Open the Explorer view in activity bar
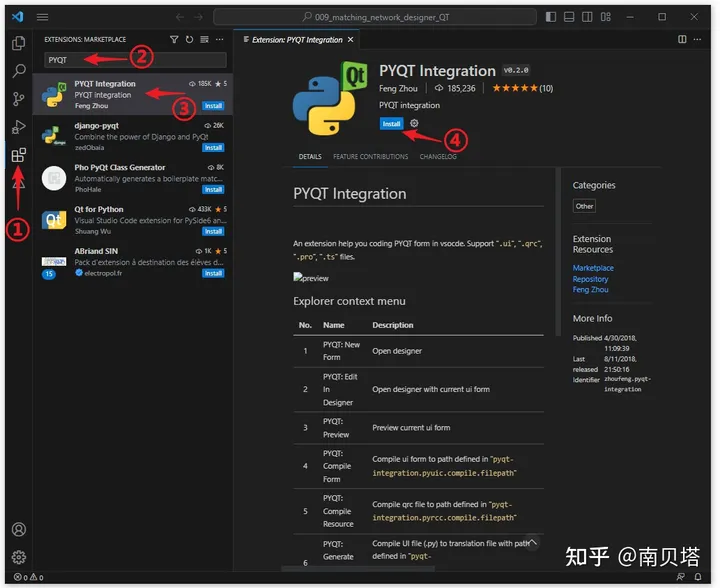This screenshot has width=720, height=588. 18,43
